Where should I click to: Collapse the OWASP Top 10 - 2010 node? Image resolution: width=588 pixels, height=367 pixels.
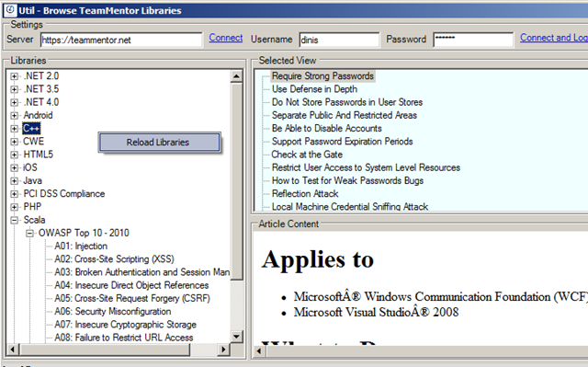coord(29,234)
